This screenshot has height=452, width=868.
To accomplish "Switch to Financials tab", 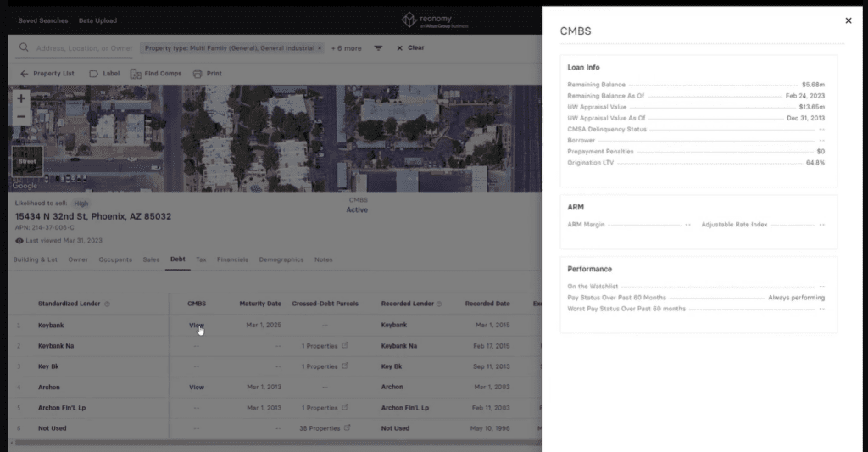I will coord(232,259).
